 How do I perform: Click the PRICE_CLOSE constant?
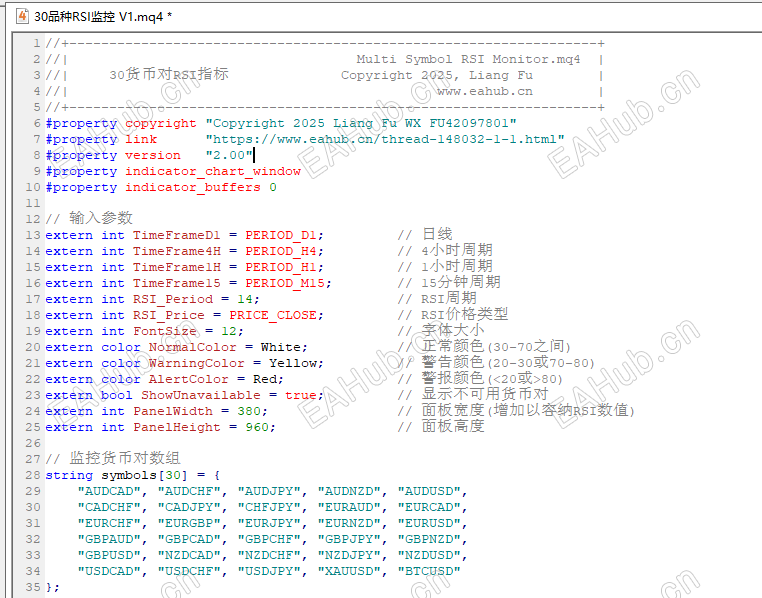point(273,316)
